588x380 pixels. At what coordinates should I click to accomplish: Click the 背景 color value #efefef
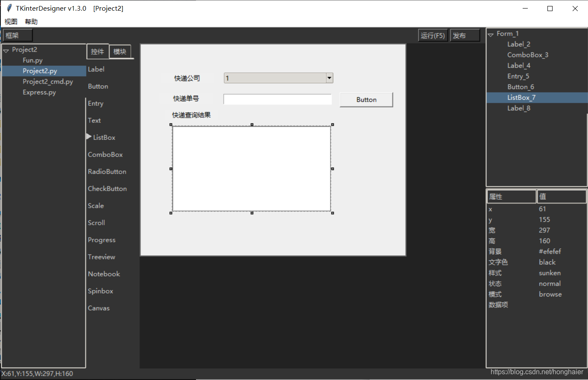click(550, 252)
